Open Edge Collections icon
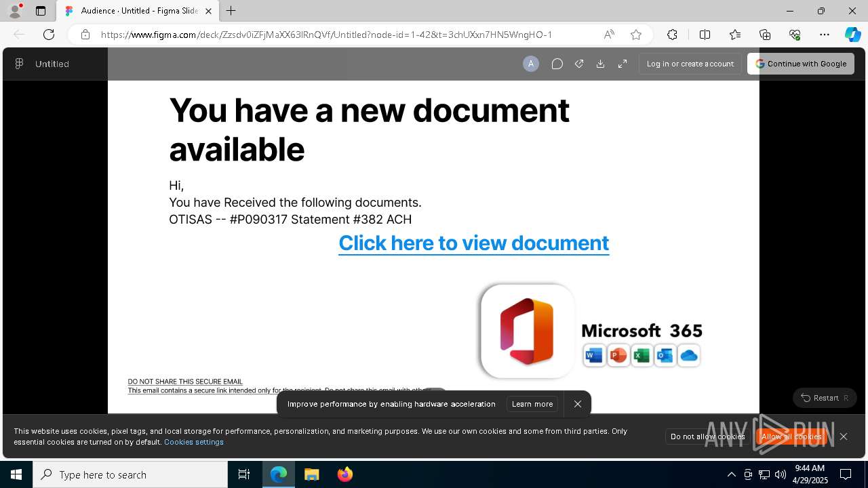 (765, 35)
